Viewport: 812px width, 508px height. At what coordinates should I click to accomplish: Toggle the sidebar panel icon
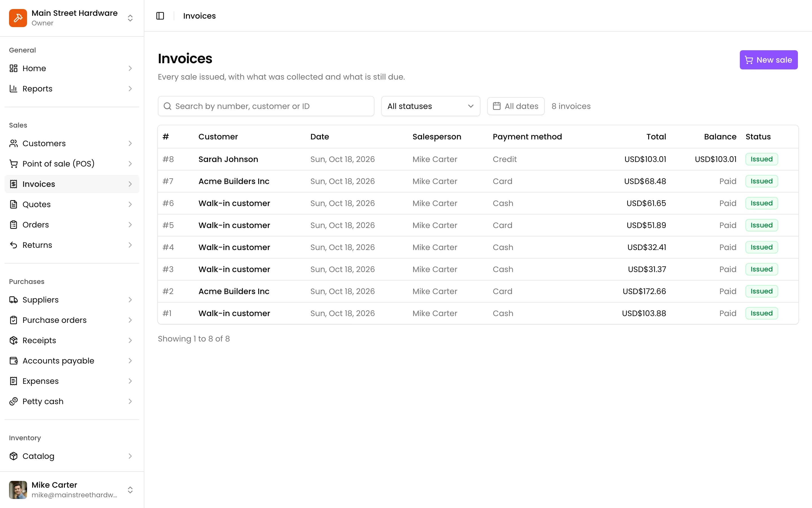(x=160, y=16)
